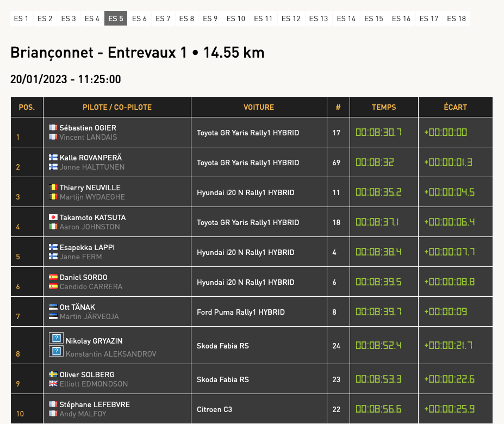Viewport: 504px width, 424px height.
Task: Click the Finnish flag beside Kalle ROVANPERÄ
Action: point(53,158)
